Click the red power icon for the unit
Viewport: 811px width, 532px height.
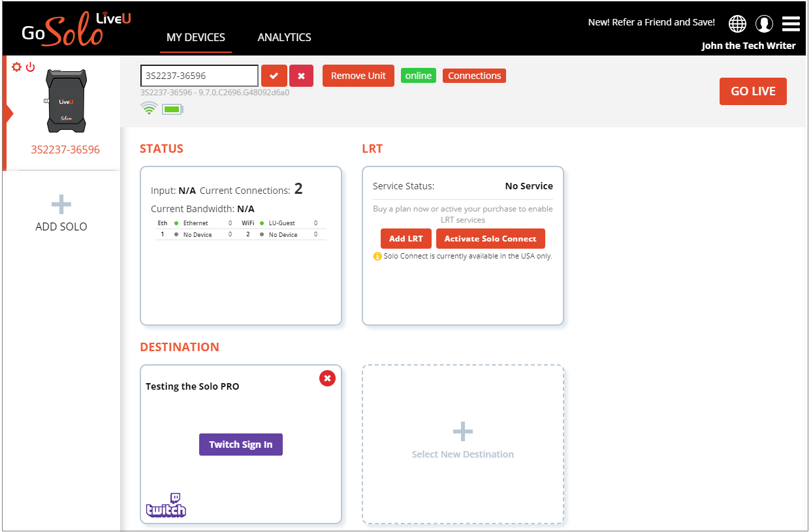click(30, 67)
